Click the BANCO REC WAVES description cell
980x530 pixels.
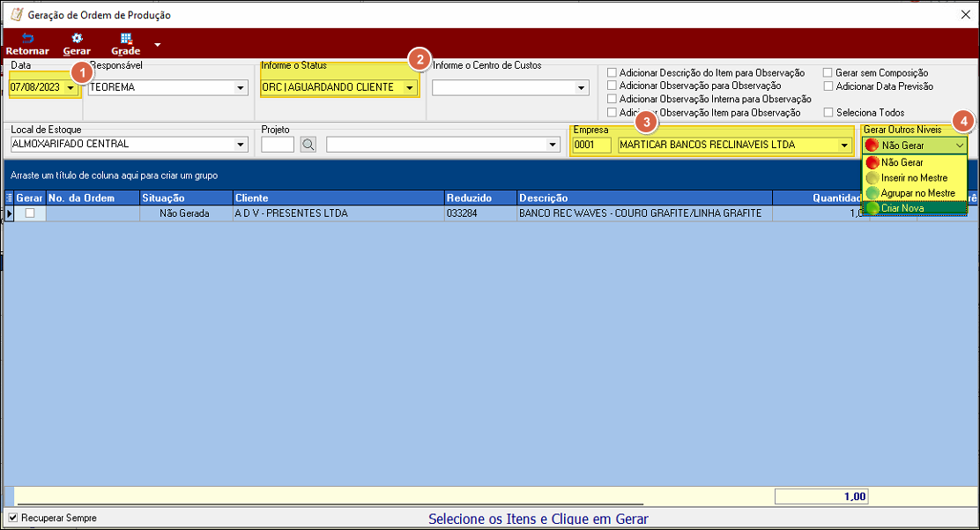(x=644, y=213)
